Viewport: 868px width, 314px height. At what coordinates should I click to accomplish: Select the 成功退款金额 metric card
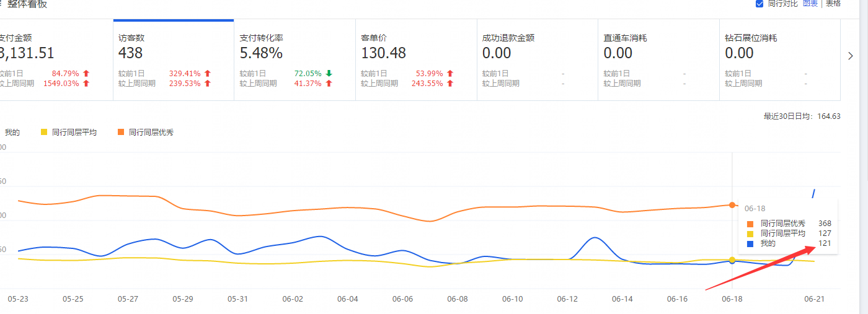coord(538,60)
